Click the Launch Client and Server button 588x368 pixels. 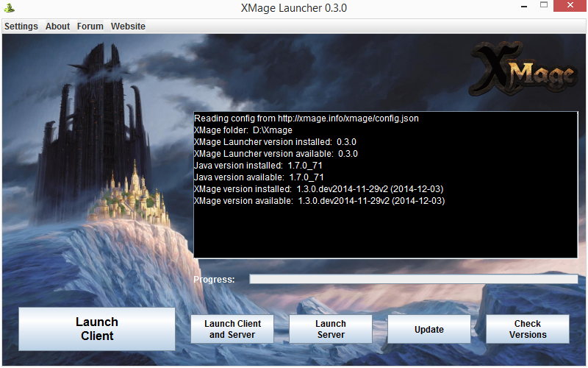pyautogui.click(x=232, y=329)
